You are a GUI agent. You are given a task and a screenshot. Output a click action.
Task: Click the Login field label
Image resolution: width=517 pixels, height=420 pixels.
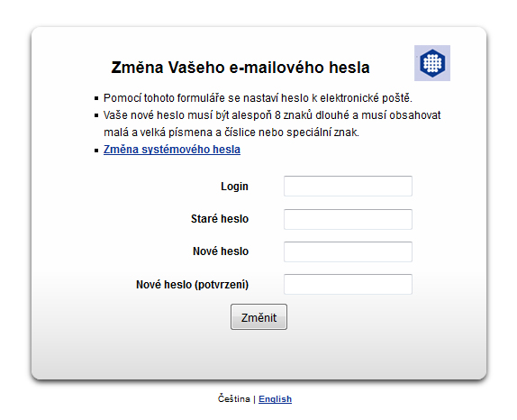(x=234, y=187)
